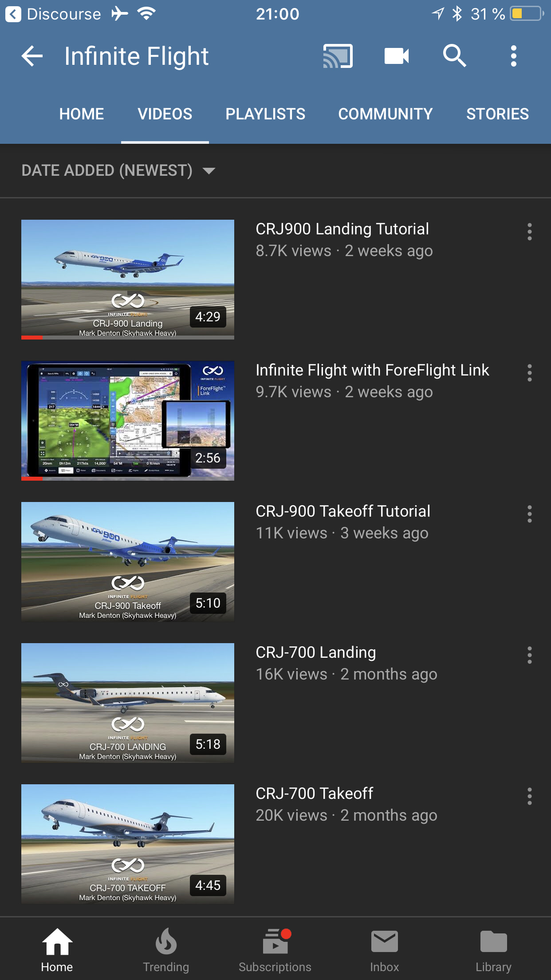The image size is (551, 980).
Task: Open the Trending flame icon
Action: pyautogui.click(x=166, y=949)
